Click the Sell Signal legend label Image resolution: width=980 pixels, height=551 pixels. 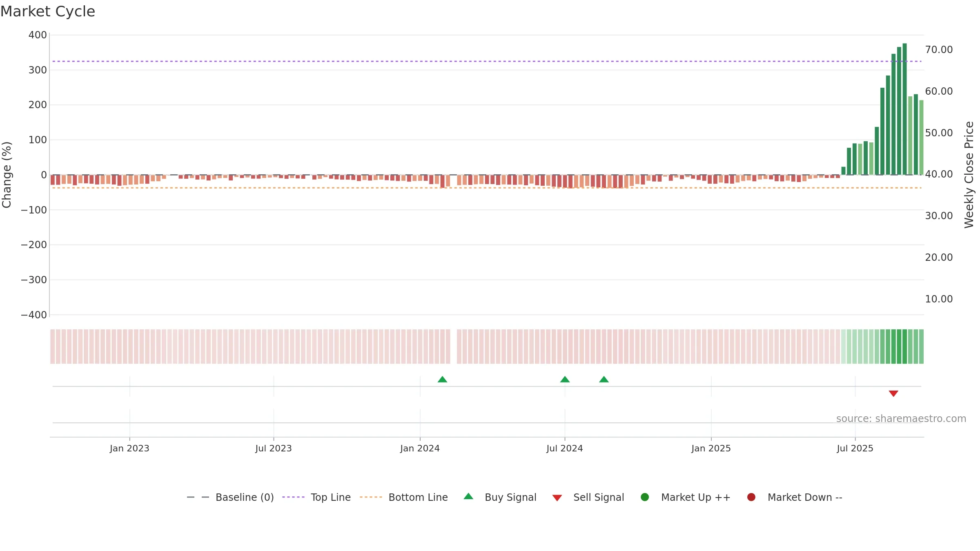(599, 497)
